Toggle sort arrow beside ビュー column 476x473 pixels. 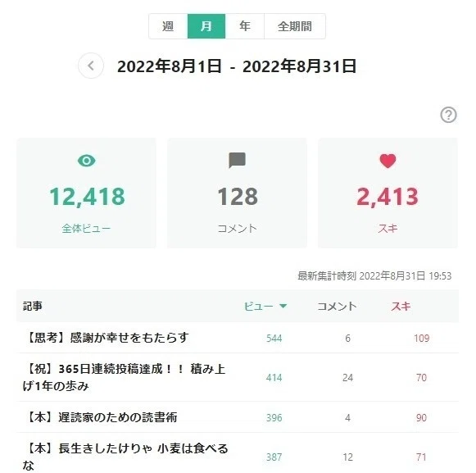click(283, 306)
